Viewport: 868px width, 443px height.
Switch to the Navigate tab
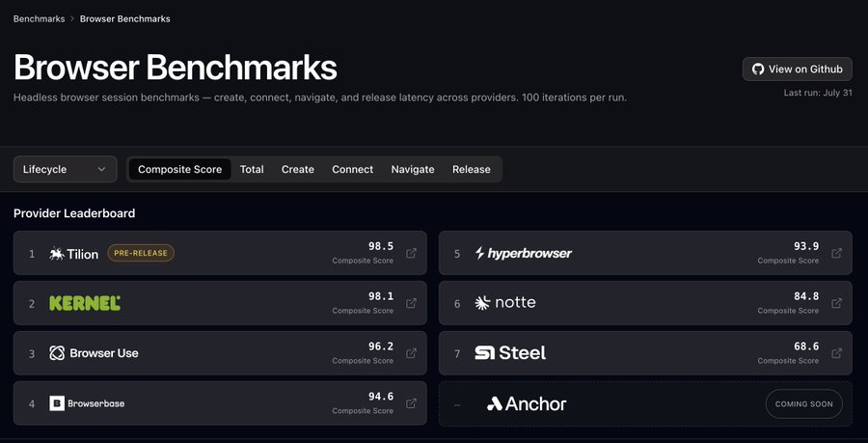click(413, 170)
